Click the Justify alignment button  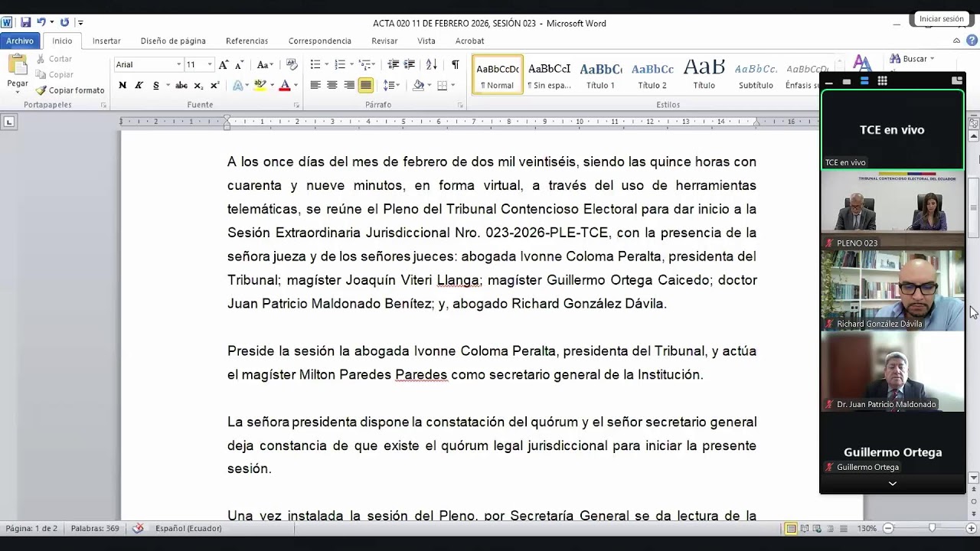point(366,86)
